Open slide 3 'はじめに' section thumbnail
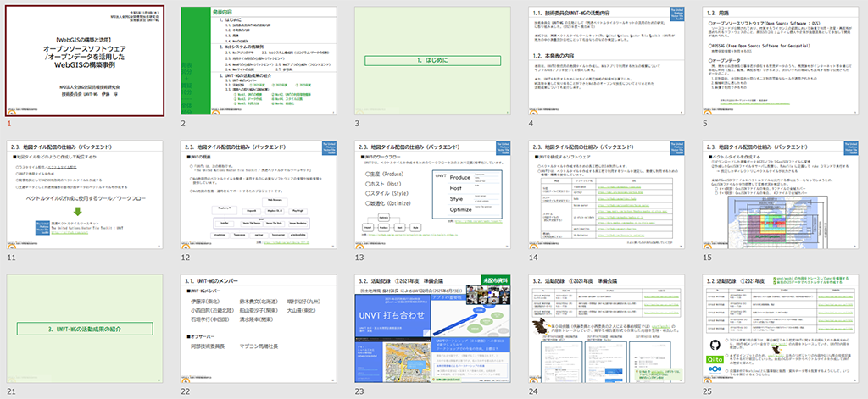This screenshot has width=868, height=399. tap(431, 58)
